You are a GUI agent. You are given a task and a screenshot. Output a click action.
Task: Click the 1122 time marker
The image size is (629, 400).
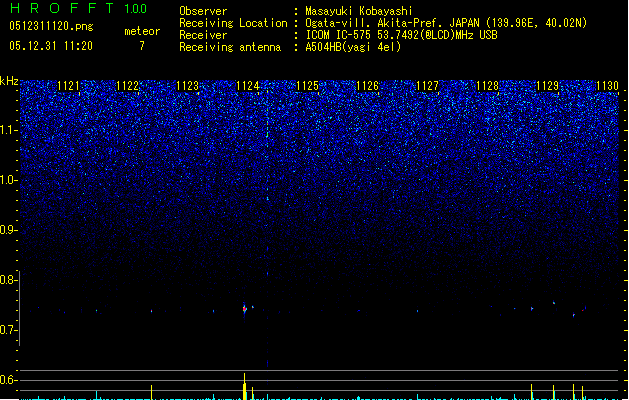128,86
